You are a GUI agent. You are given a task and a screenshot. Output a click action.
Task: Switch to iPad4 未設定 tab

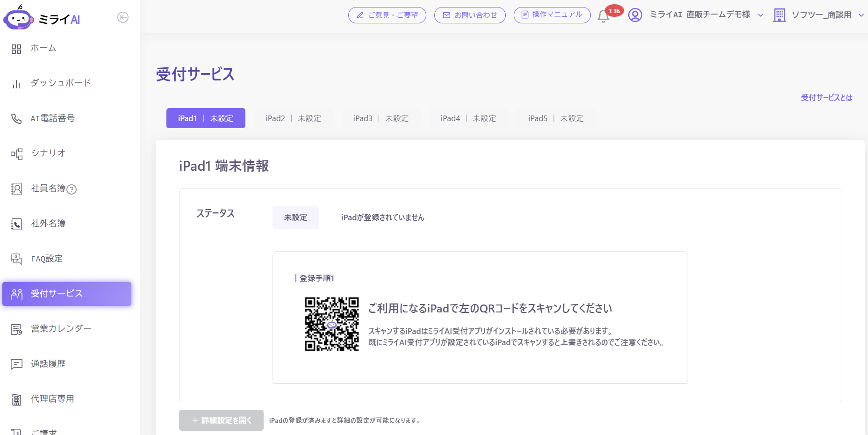coord(468,118)
